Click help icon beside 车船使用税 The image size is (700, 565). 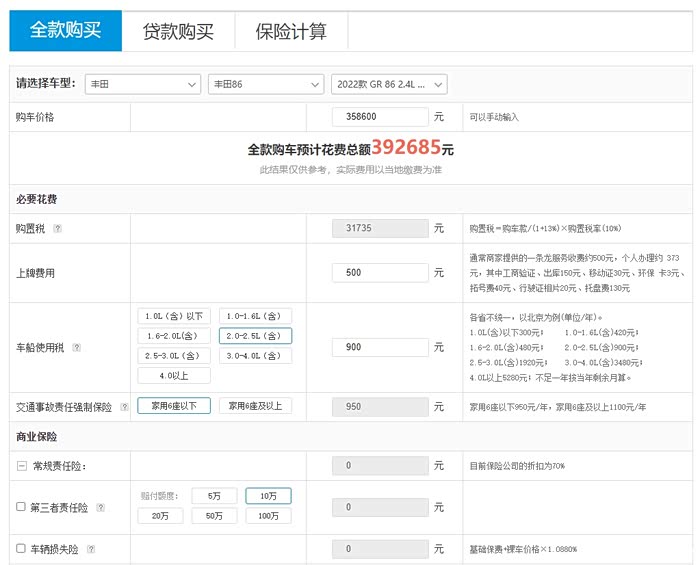(x=77, y=347)
